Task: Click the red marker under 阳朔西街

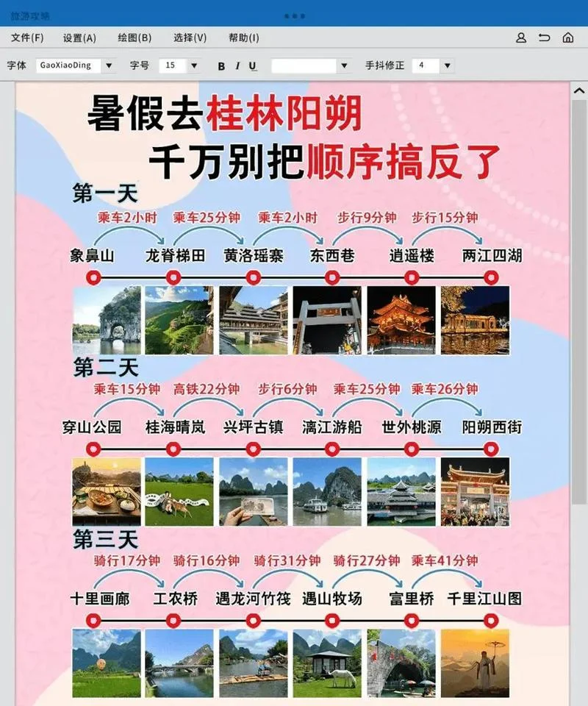Action: 491,449
